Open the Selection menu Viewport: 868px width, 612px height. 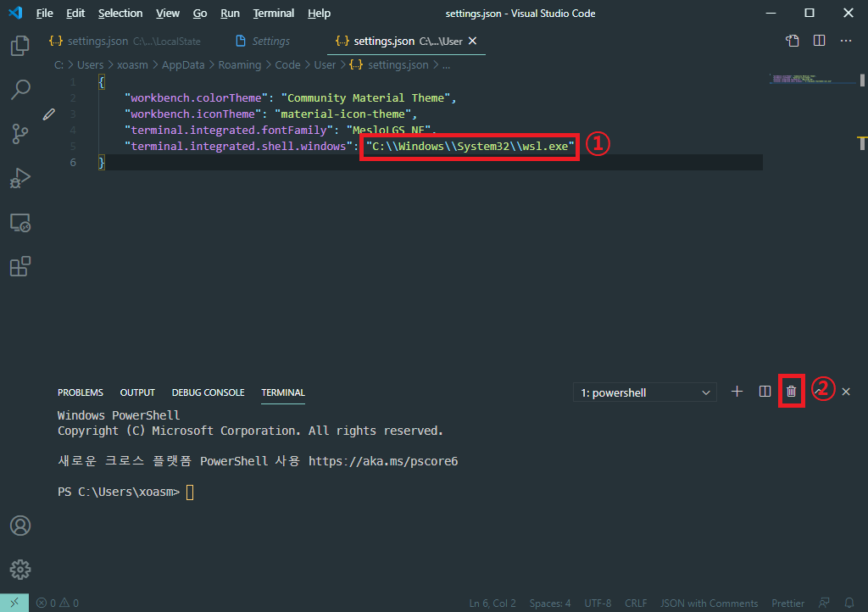120,14
